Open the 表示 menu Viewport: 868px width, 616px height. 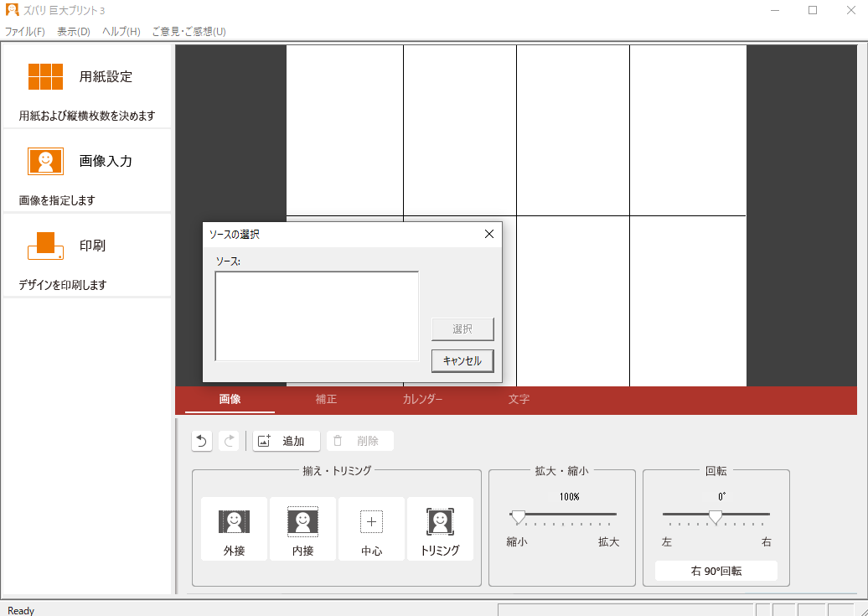coord(71,31)
